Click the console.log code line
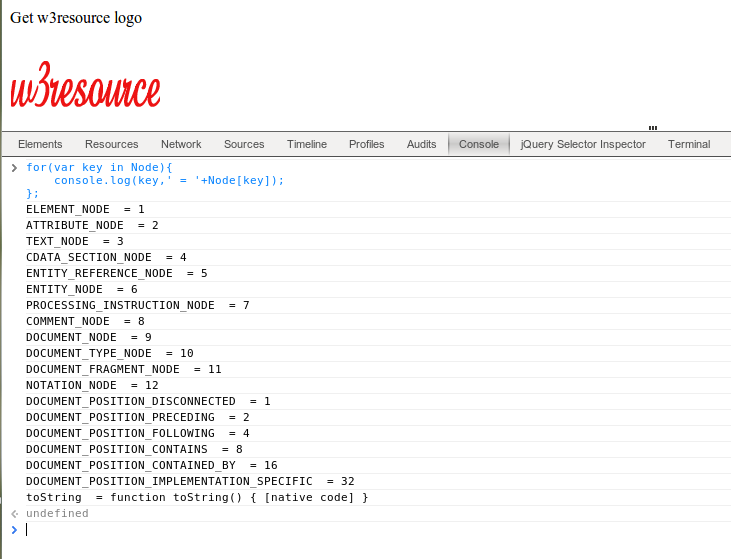Image resolution: width=731 pixels, height=559 pixels. pos(169,180)
